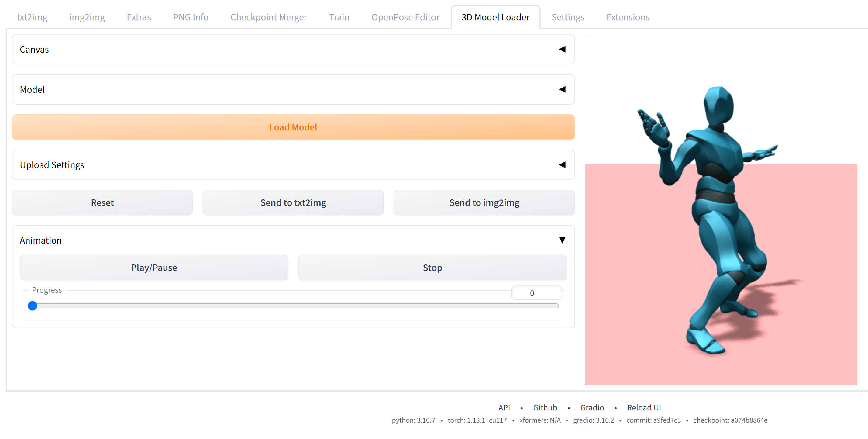Switch to the txt2img tab
Viewport: 868px width, 439px height.
coord(32,17)
